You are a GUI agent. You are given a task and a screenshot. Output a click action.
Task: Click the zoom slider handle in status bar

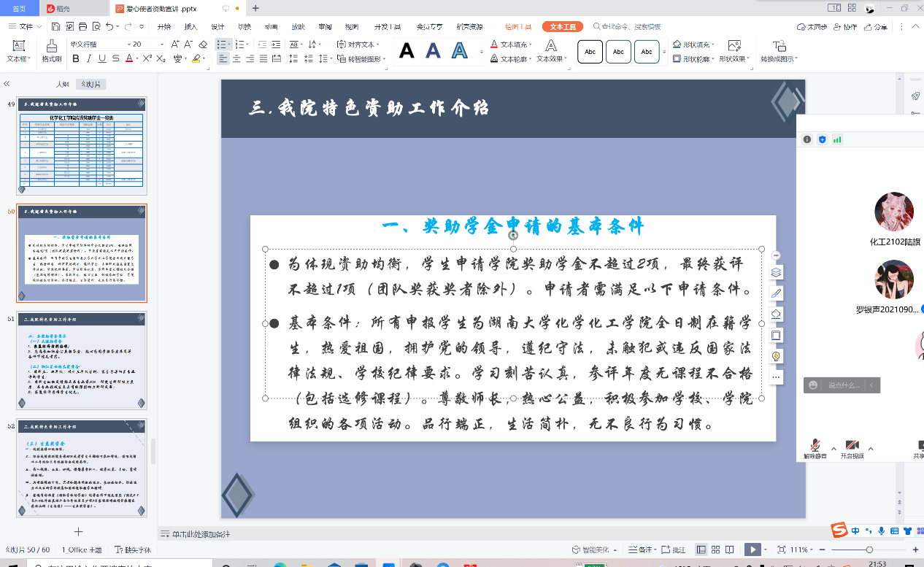(869, 549)
